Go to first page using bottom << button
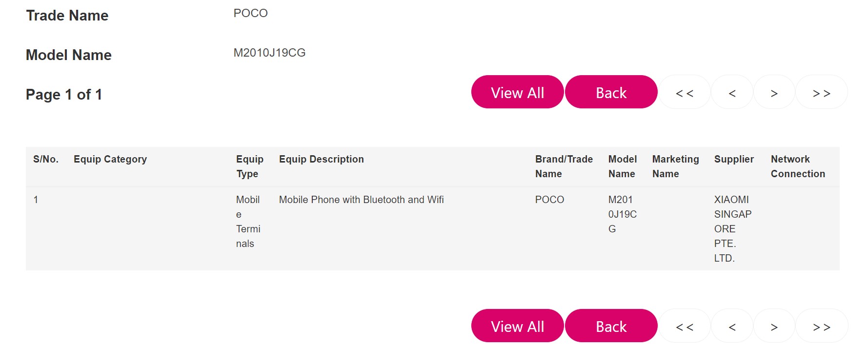The width and height of the screenshot is (868, 349). tap(684, 326)
